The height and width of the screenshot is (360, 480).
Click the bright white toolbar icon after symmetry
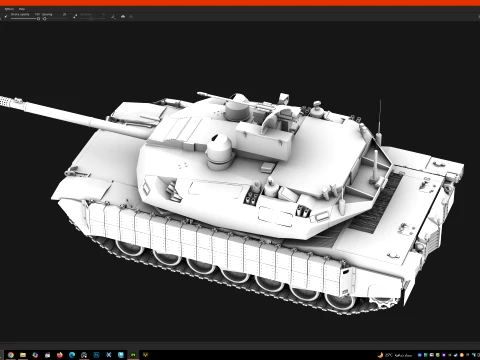[x=123, y=16]
